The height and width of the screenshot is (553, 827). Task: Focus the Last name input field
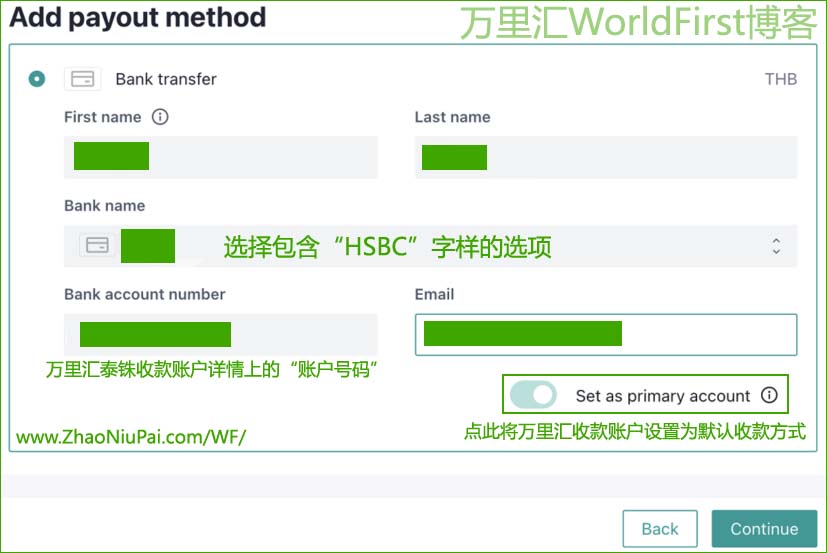605,157
